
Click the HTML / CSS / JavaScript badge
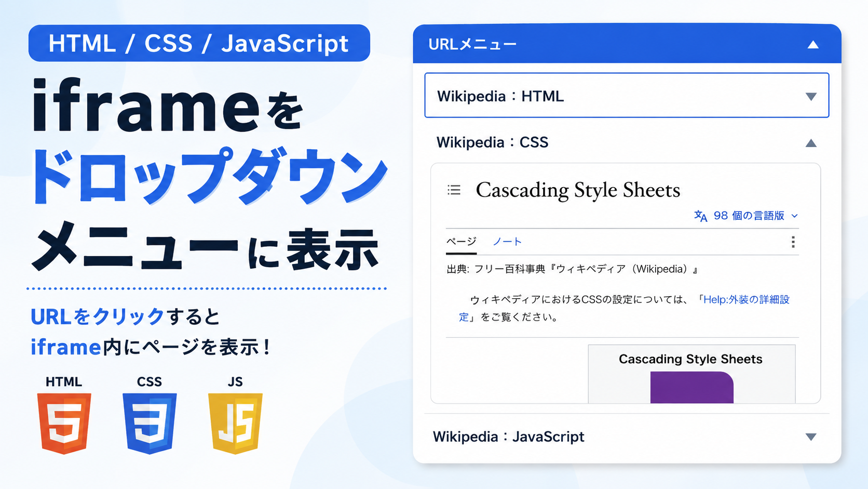click(x=199, y=43)
